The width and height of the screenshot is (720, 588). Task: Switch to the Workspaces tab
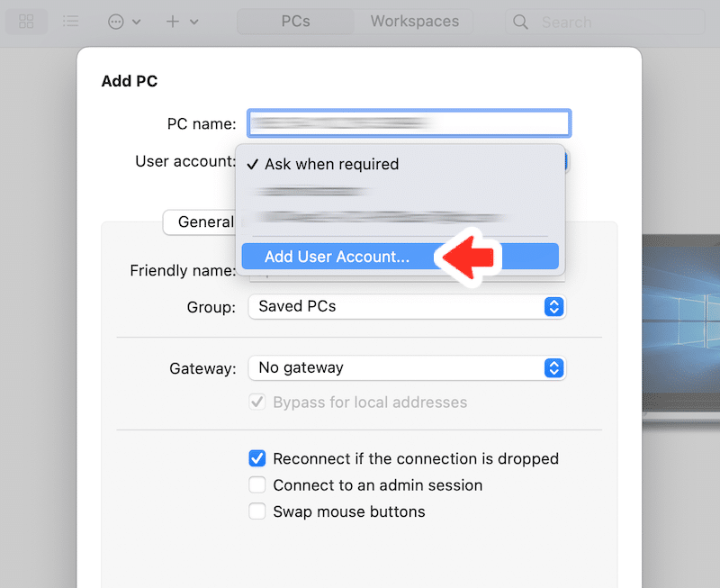(415, 21)
